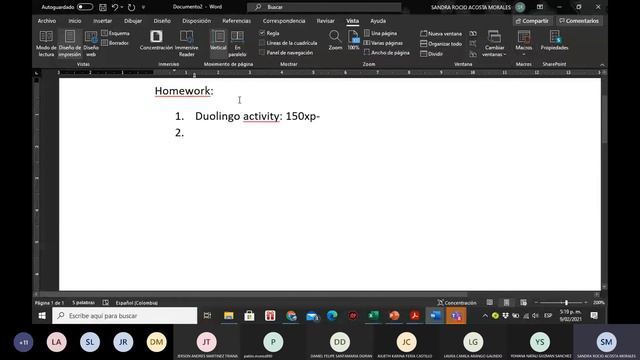Click Página 1 de 1 indicator

pos(49,303)
